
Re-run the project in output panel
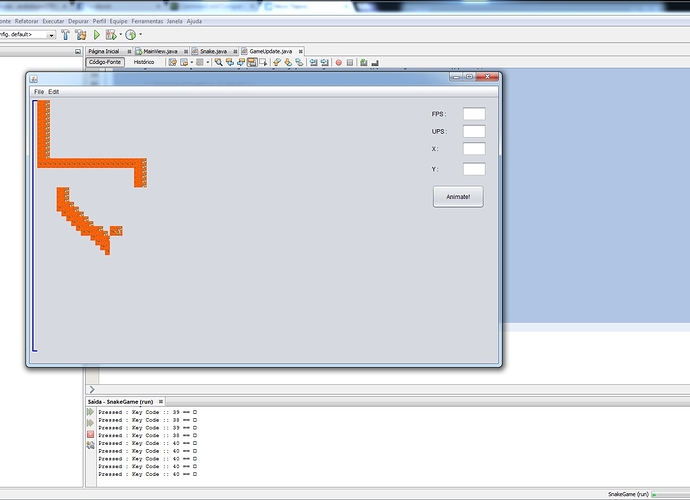pyautogui.click(x=90, y=412)
